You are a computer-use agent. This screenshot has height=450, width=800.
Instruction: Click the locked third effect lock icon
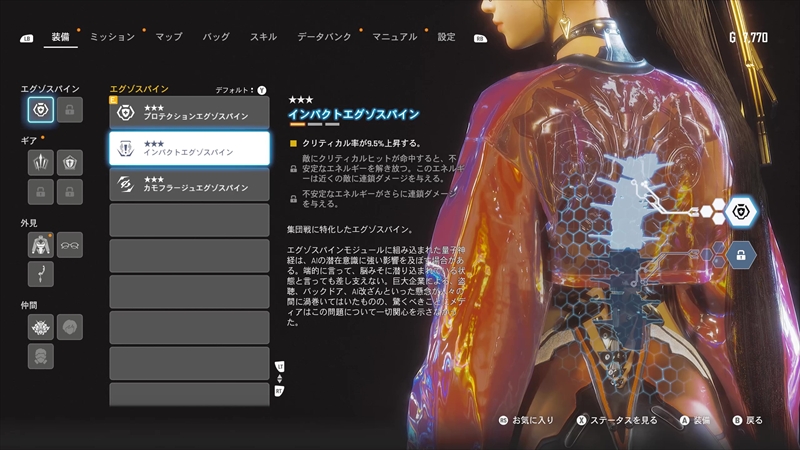pyautogui.click(x=293, y=199)
